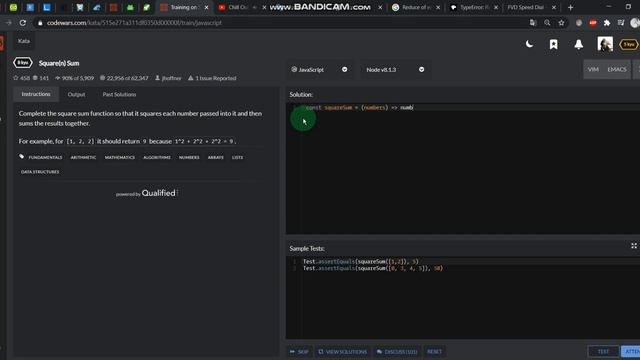Click the MATHEMATICS tag

[x=120, y=157]
